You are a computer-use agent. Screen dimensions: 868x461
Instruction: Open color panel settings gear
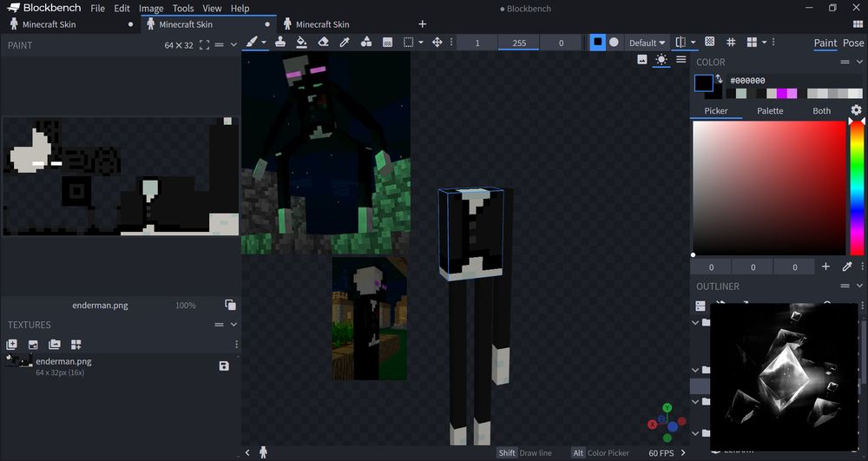(x=857, y=110)
